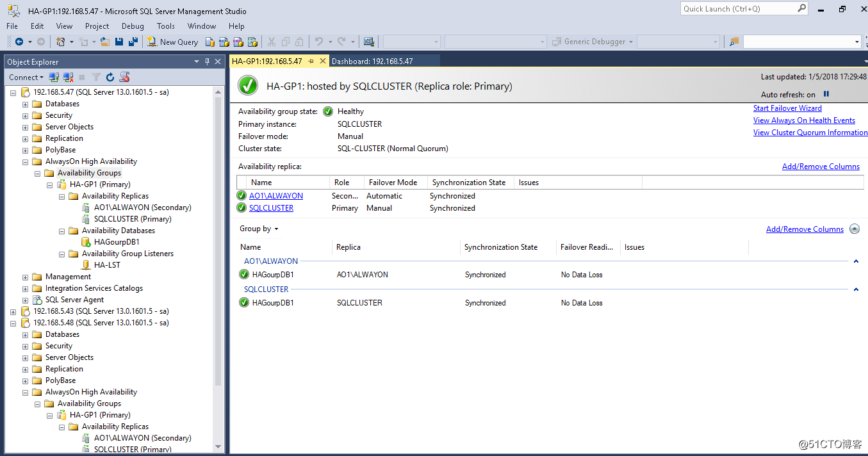Click View Cluster Quorum Information link

(810, 133)
